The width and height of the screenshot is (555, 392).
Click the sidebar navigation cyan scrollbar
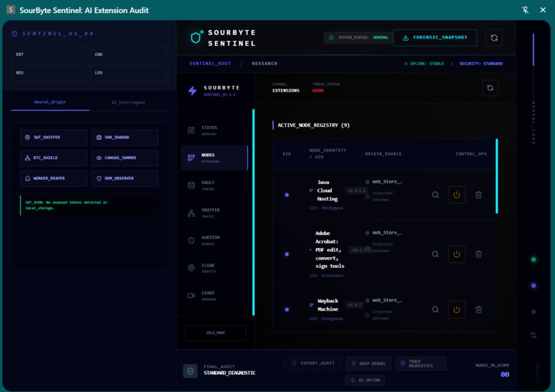point(253,212)
